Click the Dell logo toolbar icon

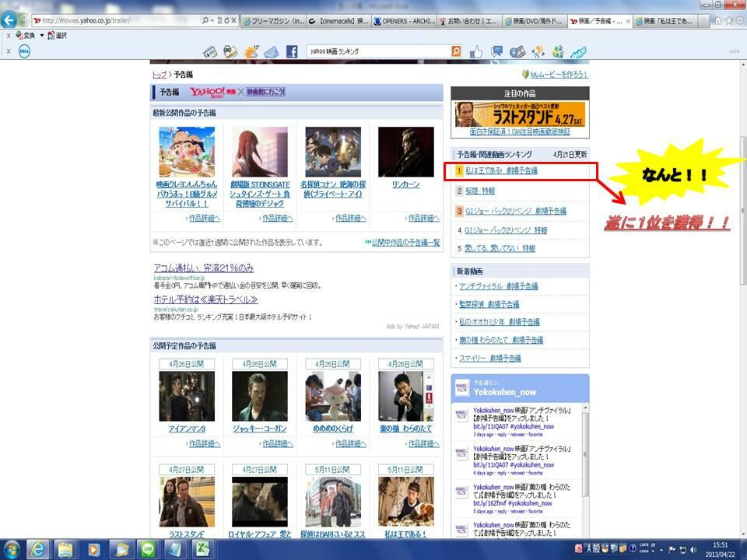[x=24, y=51]
